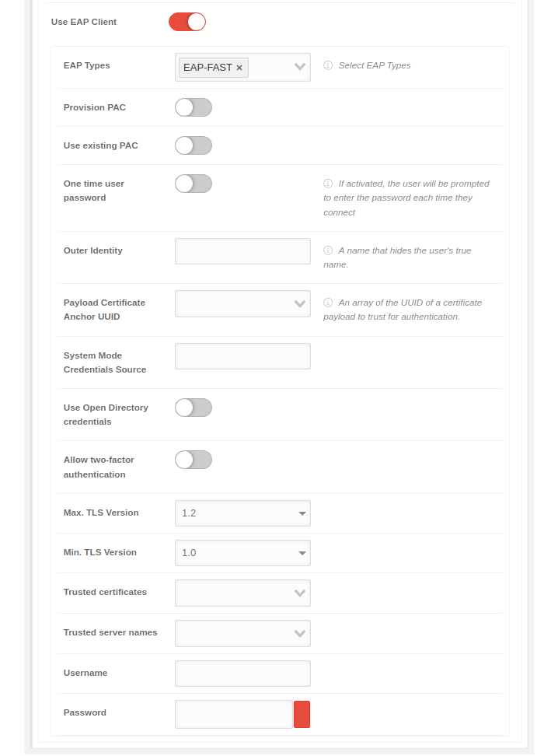Open Payload Certificate Anchor UUID dropdown
The image size is (558, 756).
(300, 303)
